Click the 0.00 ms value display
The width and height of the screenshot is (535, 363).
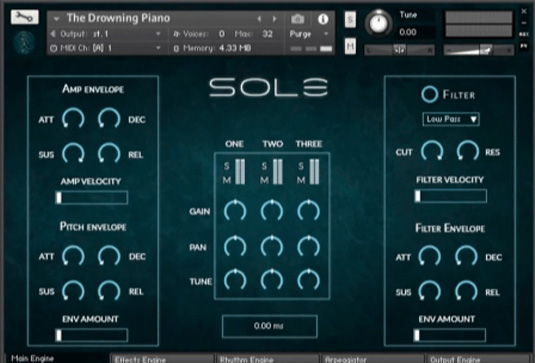point(270,326)
